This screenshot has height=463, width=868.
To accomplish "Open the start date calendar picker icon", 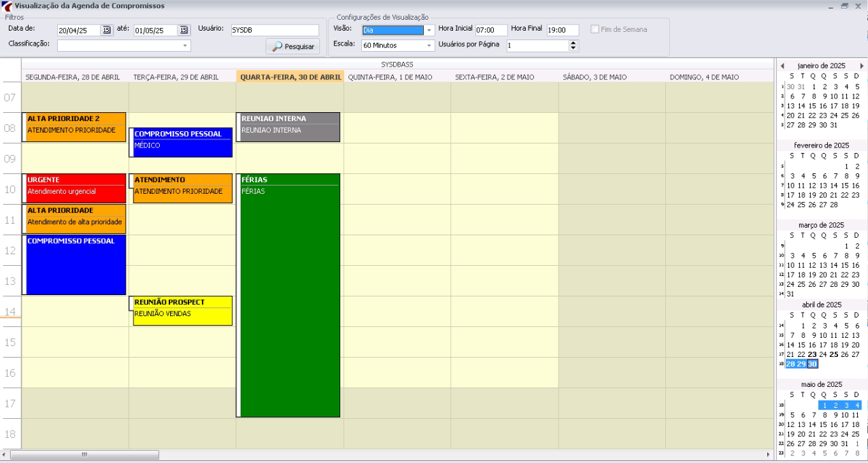I will click(106, 30).
